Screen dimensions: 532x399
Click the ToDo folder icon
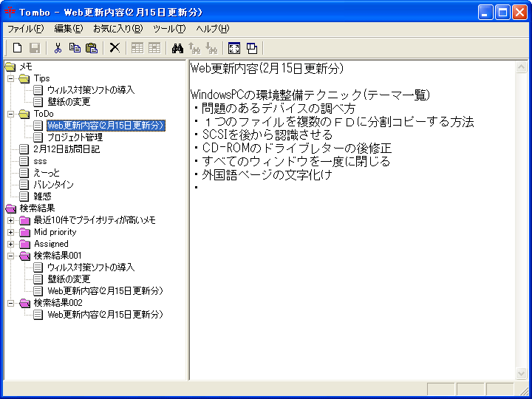coord(24,114)
